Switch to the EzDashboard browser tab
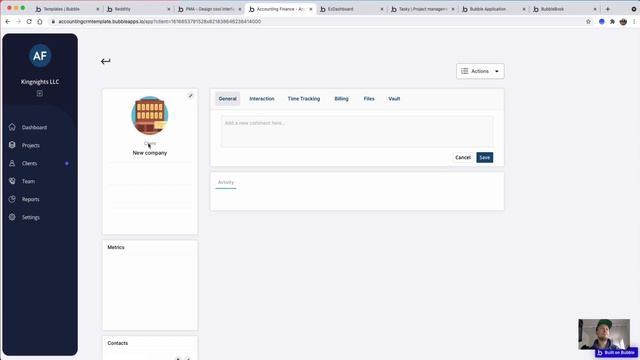The width and height of the screenshot is (640, 360). (x=351, y=9)
